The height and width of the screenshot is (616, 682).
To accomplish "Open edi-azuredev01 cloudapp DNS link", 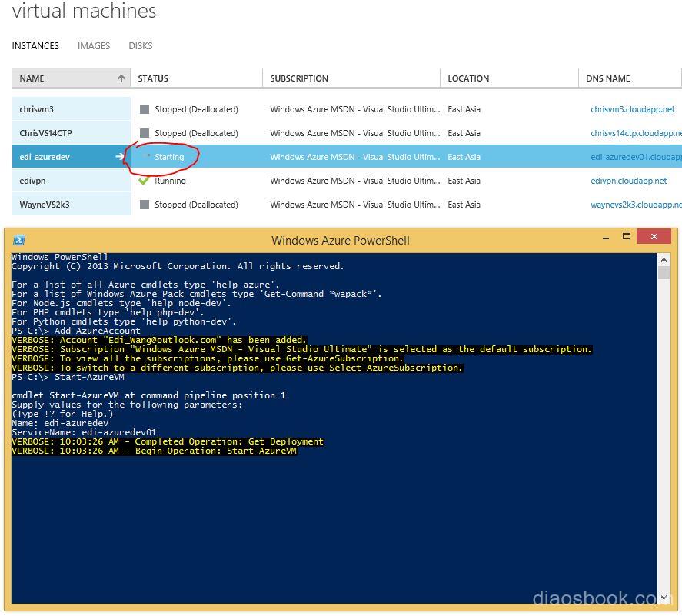I will 636,157.
